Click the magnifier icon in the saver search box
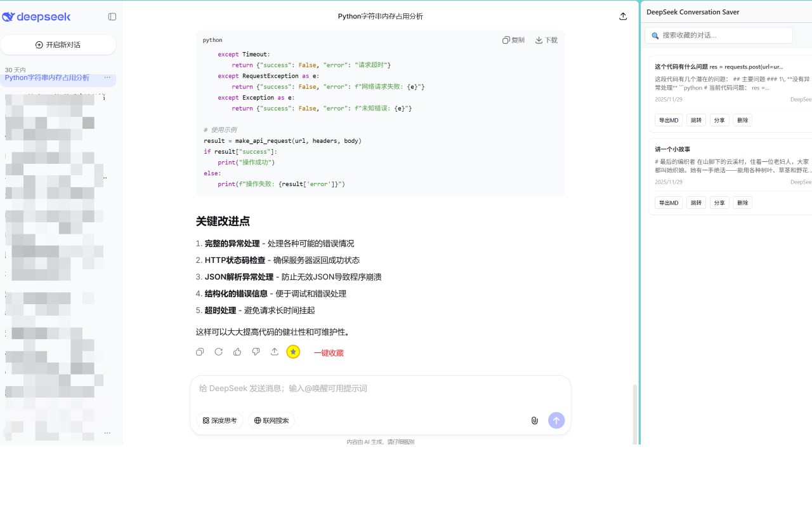This screenshot has height=508, width=812. (655, 36)
